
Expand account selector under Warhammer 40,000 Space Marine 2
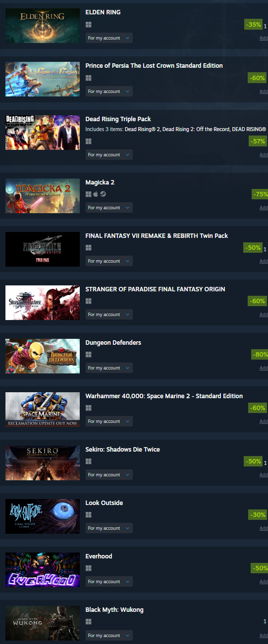[x=109, y=421]
